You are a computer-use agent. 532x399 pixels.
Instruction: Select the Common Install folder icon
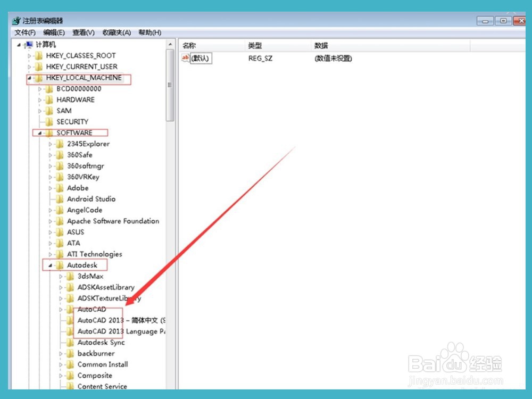pyautogui.click(x=70, y=364)
